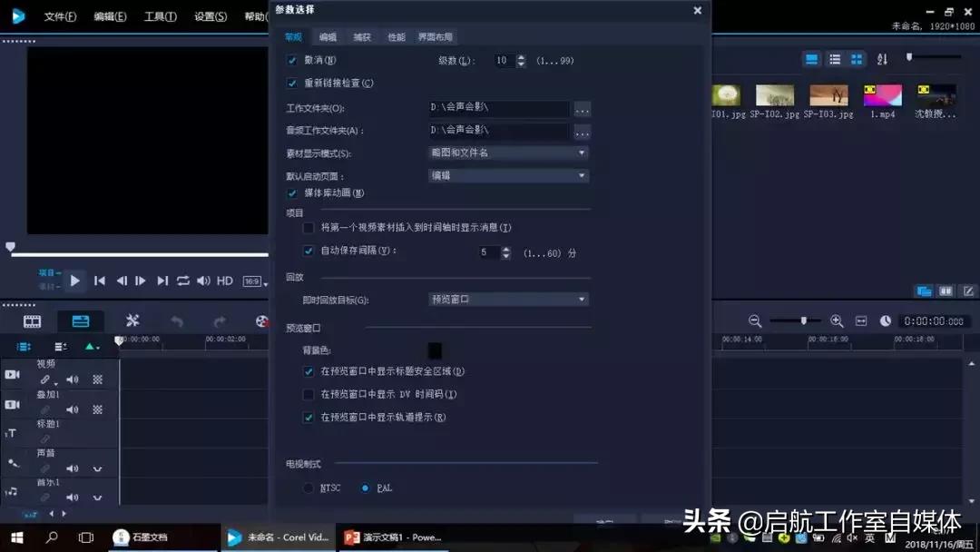This screenshot has width=980, height=552.
Task: Switch library to list view
Action: [x=833, y=58]
